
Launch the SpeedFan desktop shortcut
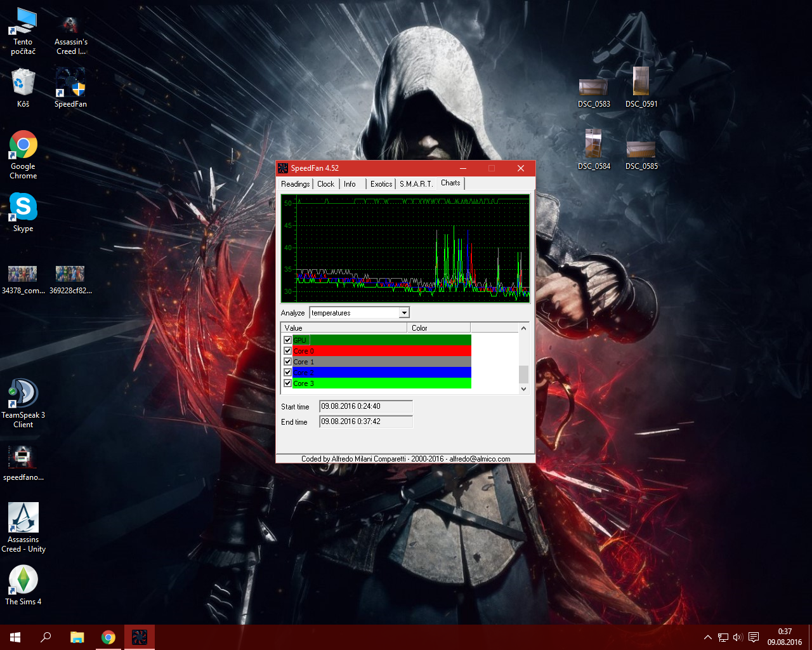pos(70,88)
